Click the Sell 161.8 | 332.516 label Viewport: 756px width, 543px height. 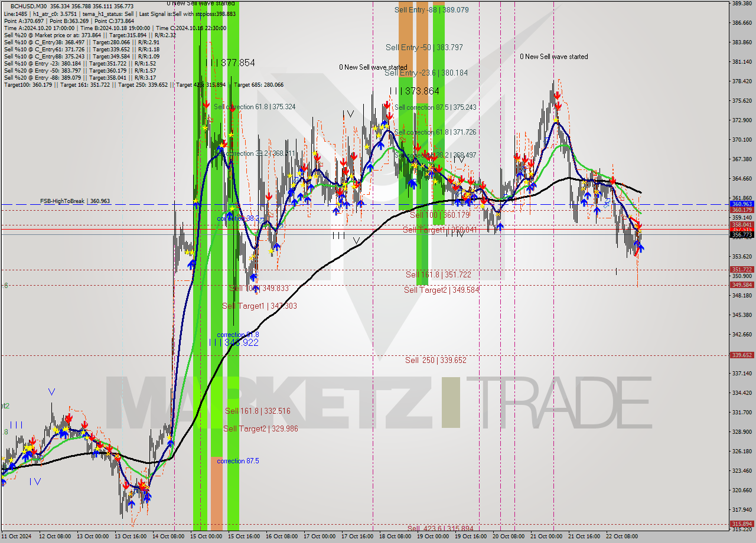[258, 411]
